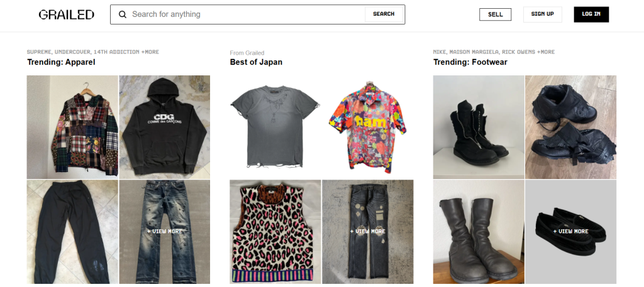Click the magnifying glass search icon
Screen dimensions: 644x287
pyautogui.click(x=123, y=14)
